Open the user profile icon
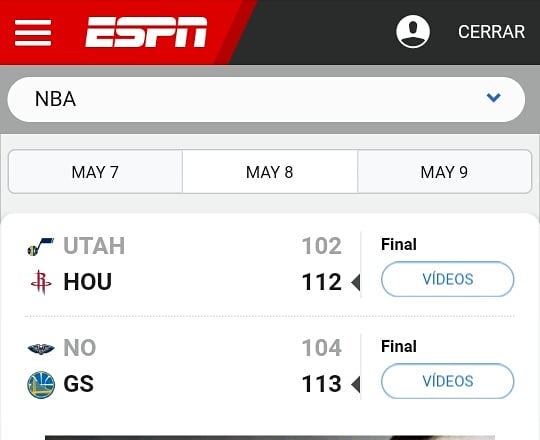Image resolution: width=540 pixels, height=440 pixels. pyautogui.click(x=413, y=31)
